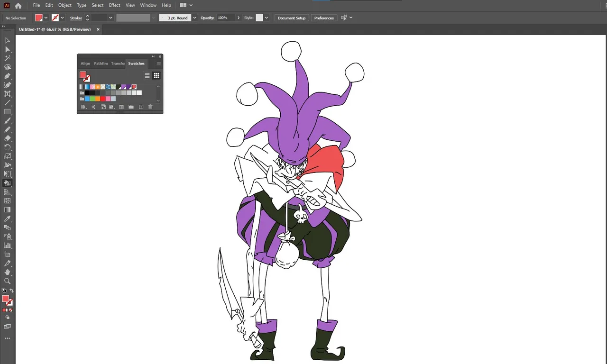
Task: Open the Object menu
Action: [x=65, y=5]
